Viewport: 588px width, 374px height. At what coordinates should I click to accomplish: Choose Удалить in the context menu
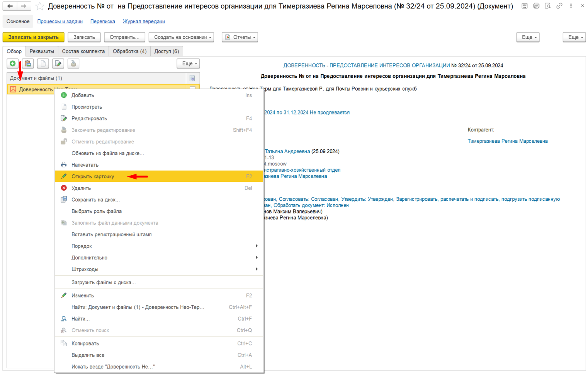[159, 188]
